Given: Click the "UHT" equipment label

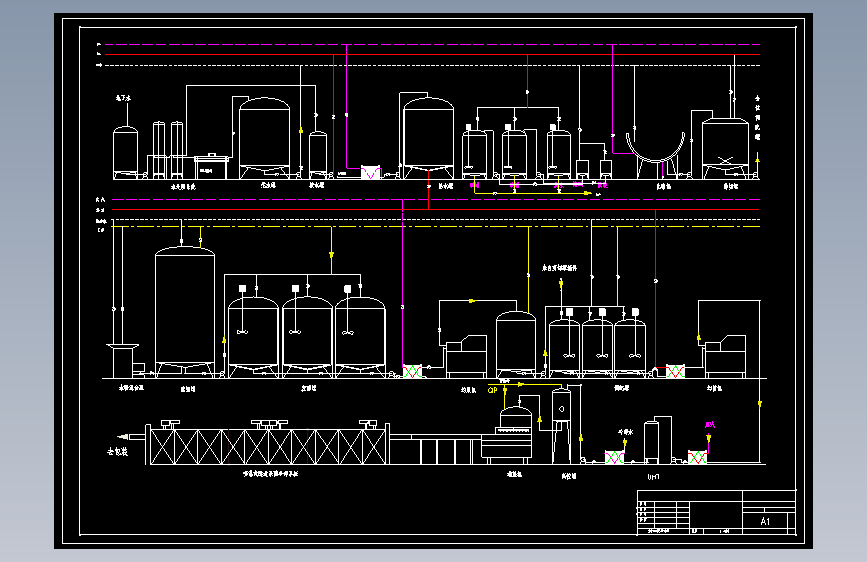Looking at the screenshot, I should click(653, 476).
